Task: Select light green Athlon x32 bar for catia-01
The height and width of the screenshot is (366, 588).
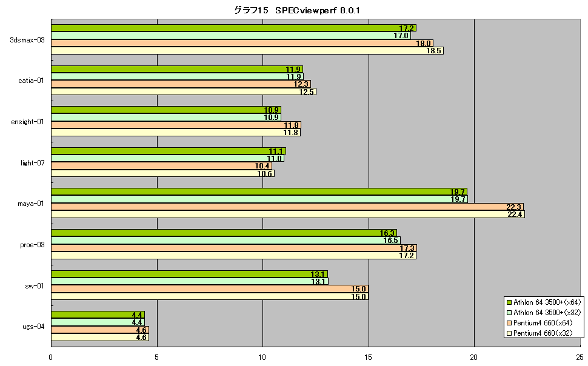Action: (177, 76)
